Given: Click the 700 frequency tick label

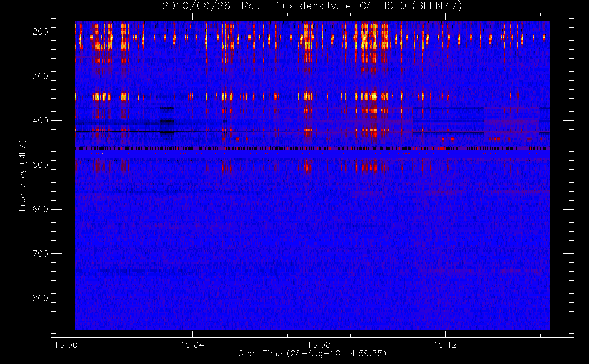Looking at the screenshot, I should (x=40, y=254).
